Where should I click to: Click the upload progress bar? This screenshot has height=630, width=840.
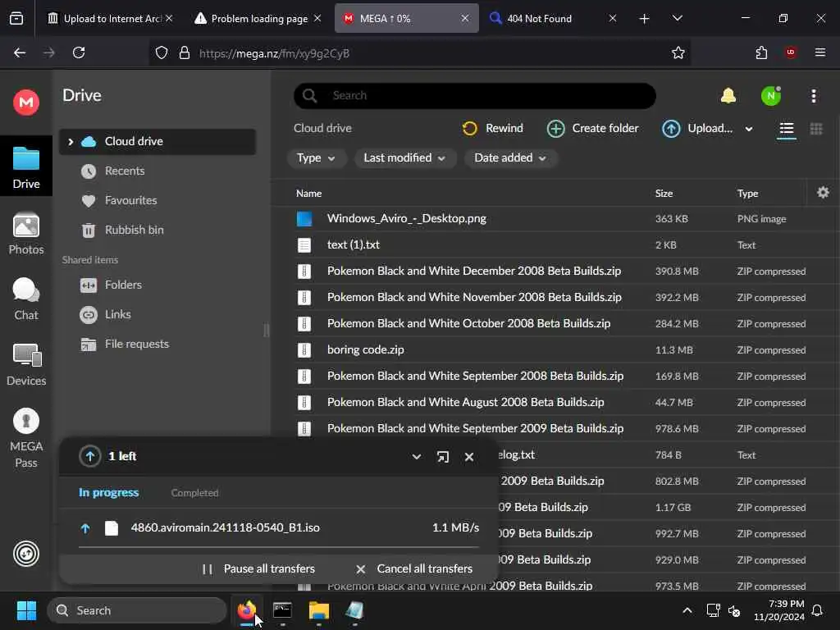pyautogui.click(x=279, y=547)
